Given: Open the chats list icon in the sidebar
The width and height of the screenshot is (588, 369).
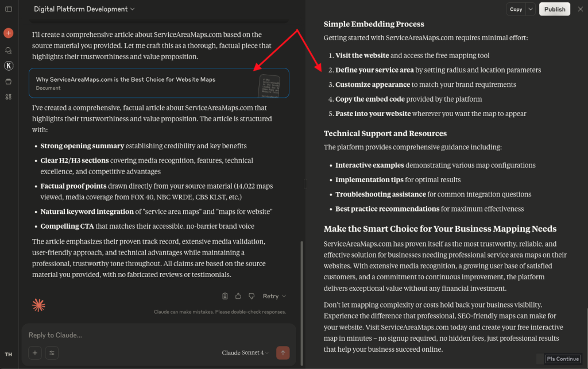Looking at the screenshot, I should pos(9,51).
